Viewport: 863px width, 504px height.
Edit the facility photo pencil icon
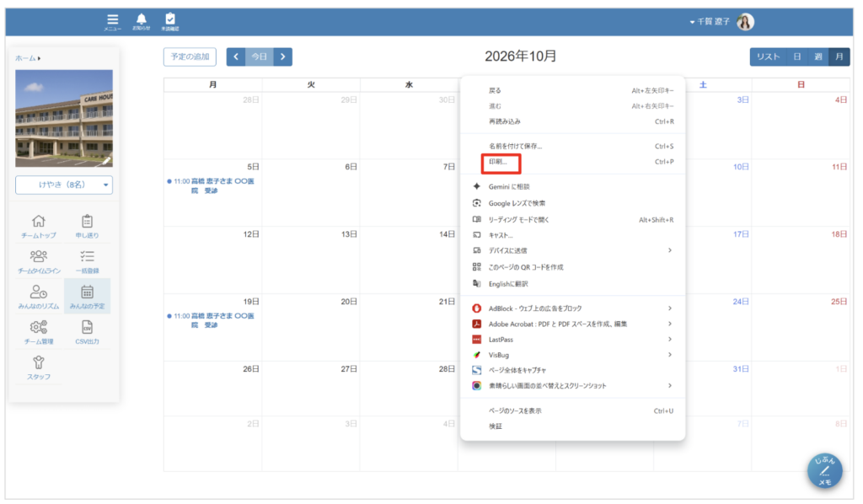tap(106, 160)
